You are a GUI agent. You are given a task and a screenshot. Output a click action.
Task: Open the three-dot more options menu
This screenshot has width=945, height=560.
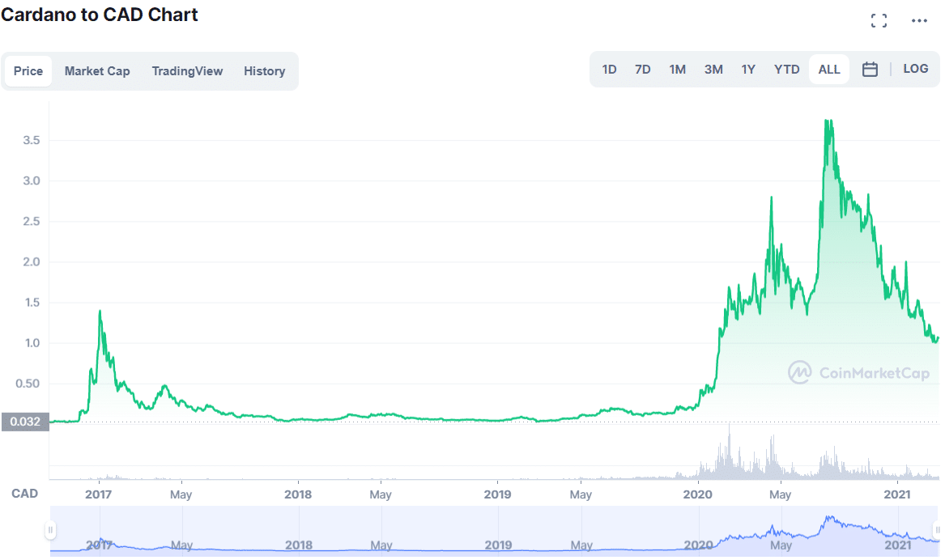click(x=919, y=21)
